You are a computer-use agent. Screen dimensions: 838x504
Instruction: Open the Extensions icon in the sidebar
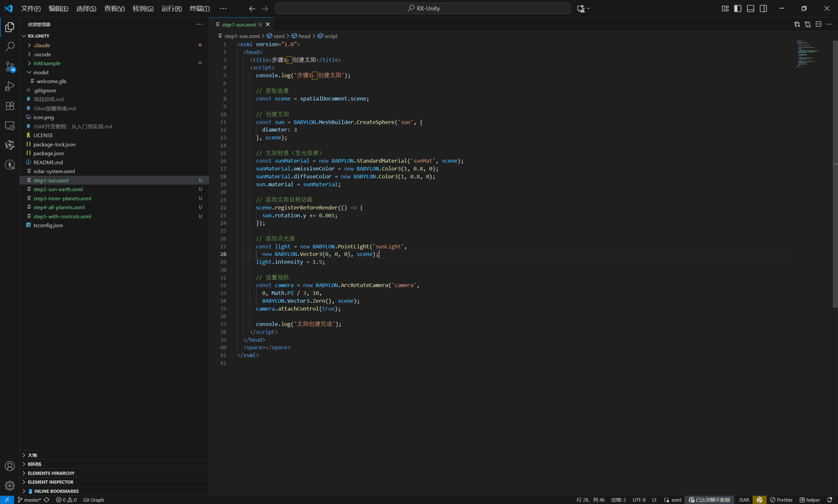[10, 105]
